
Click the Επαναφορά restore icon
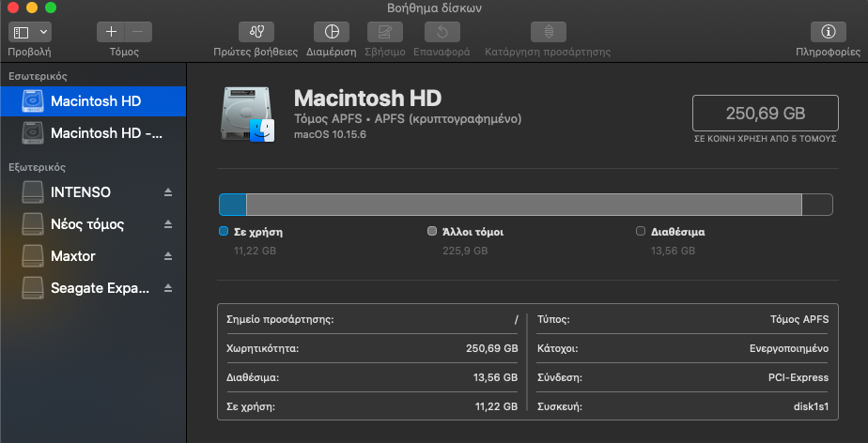pyautogui.click(x=442, y=32)
